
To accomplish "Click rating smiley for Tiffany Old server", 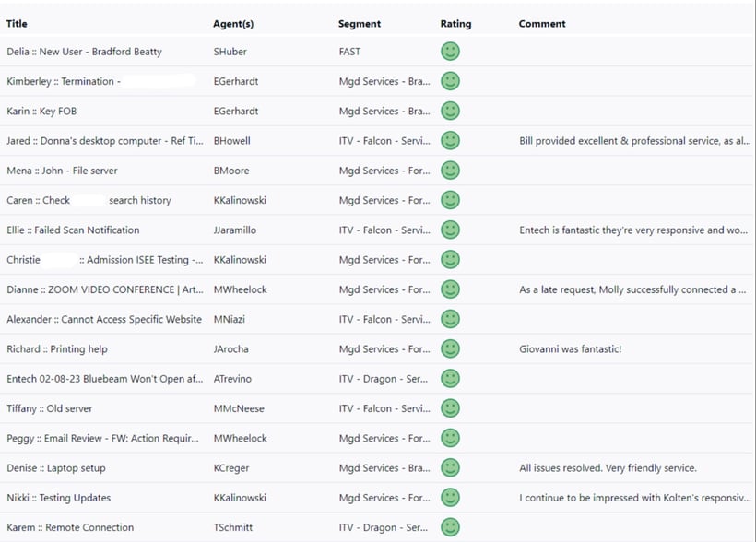I will (x=450, y=408).
